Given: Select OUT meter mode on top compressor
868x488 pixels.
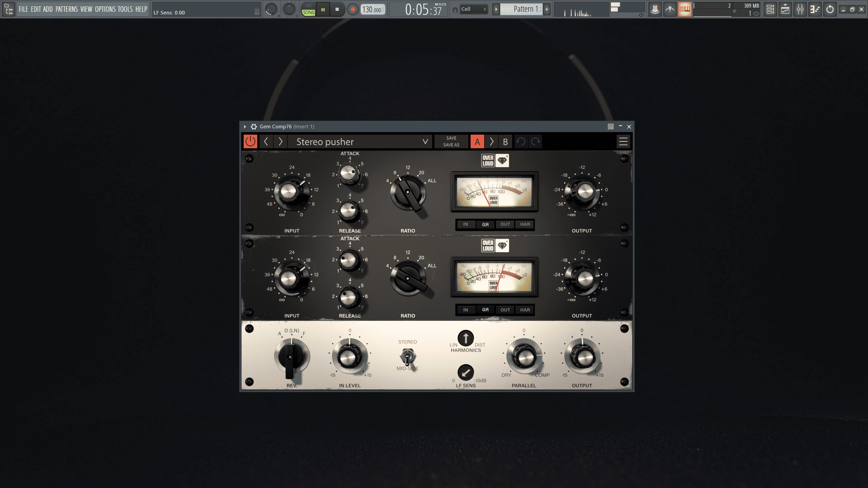Looking at the screenshot, I should pyautogui.click(x=505, y=225).
